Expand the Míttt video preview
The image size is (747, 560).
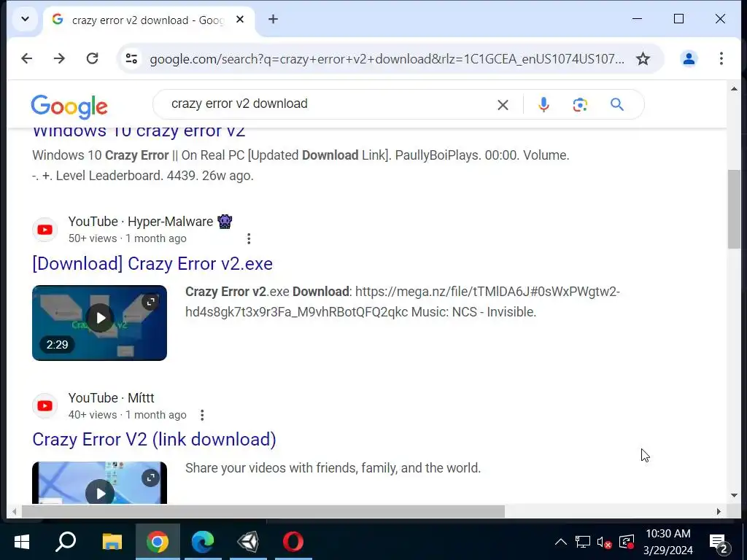click(150, 478)
